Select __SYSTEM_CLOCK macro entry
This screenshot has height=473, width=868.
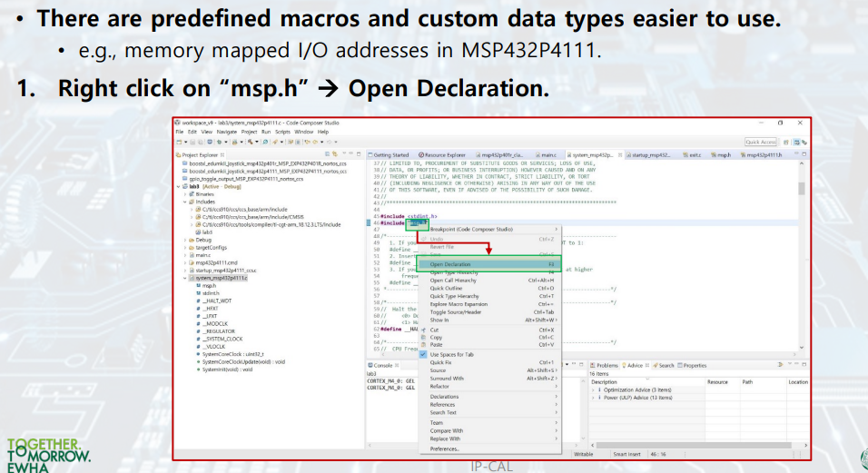click(222, 340)
